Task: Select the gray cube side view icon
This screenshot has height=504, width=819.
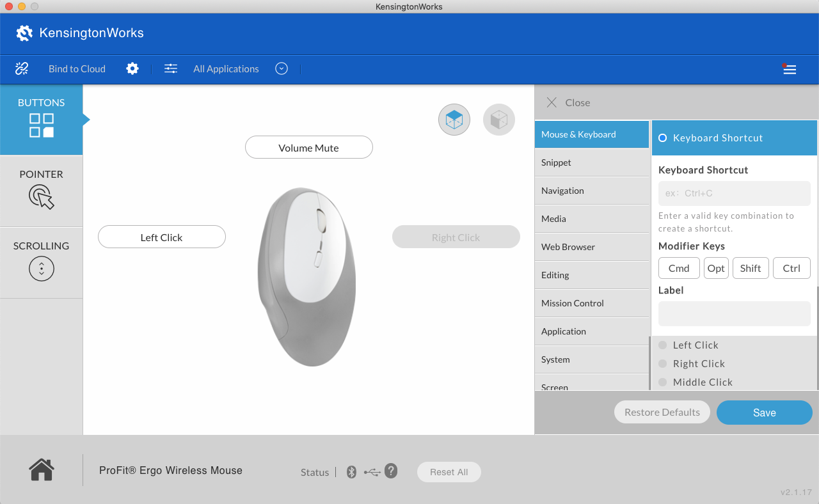Action: 499,120
